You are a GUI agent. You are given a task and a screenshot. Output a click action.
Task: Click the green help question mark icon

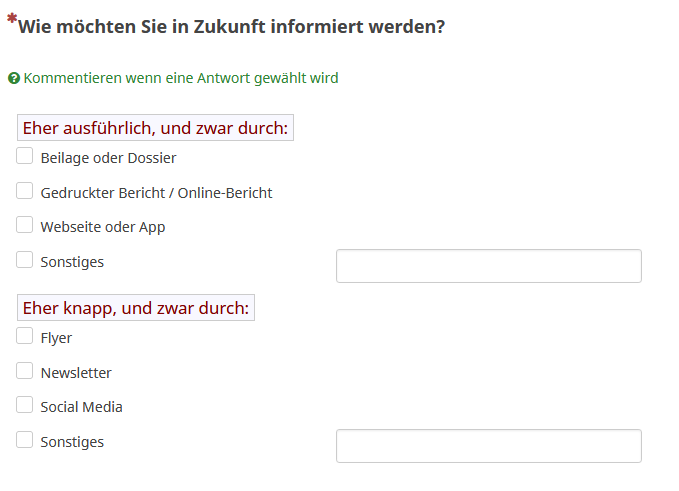(14, 78)
